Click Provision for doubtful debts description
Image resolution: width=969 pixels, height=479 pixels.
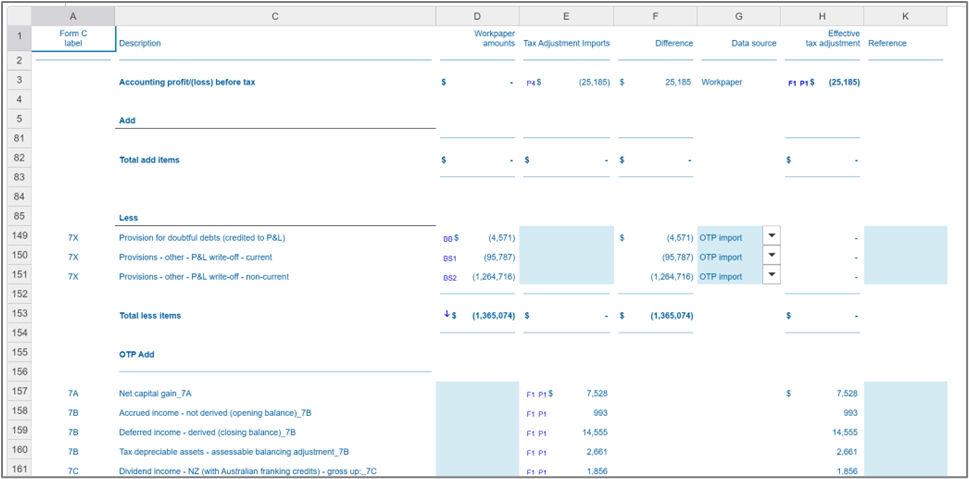tap(201, 237)
